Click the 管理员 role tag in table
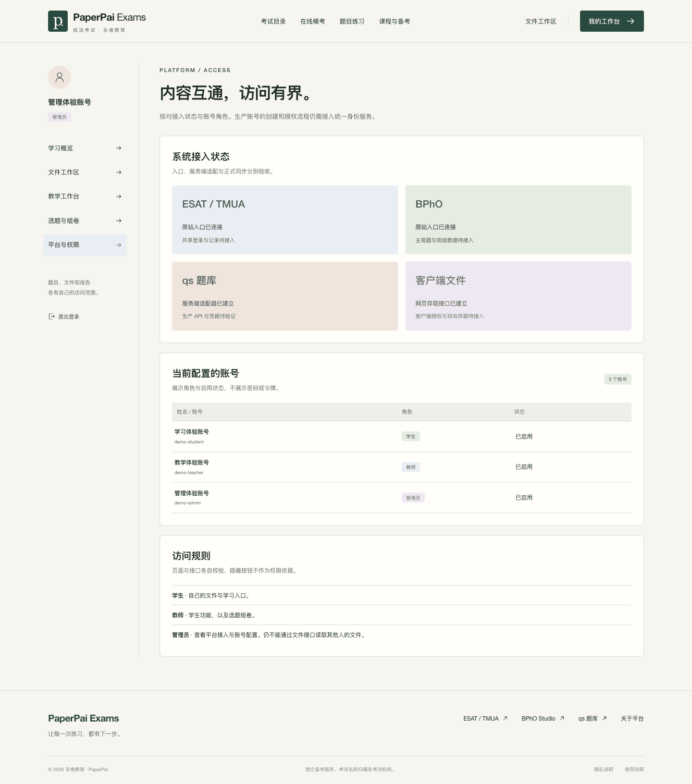 413,498
